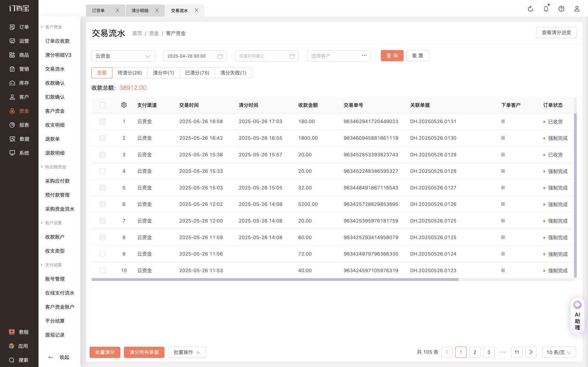Screen dimensions: 588x367
Task: Open the notification bell
Action: (546, 9)
